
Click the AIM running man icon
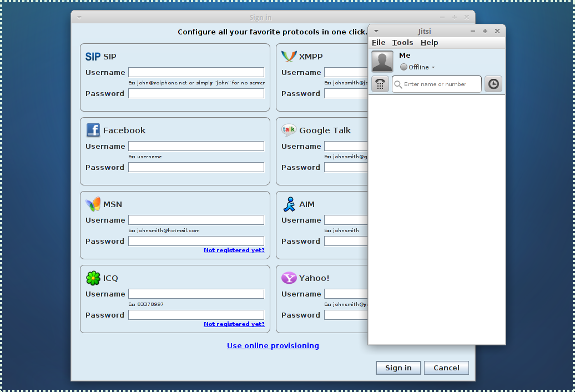coord(289,204)
